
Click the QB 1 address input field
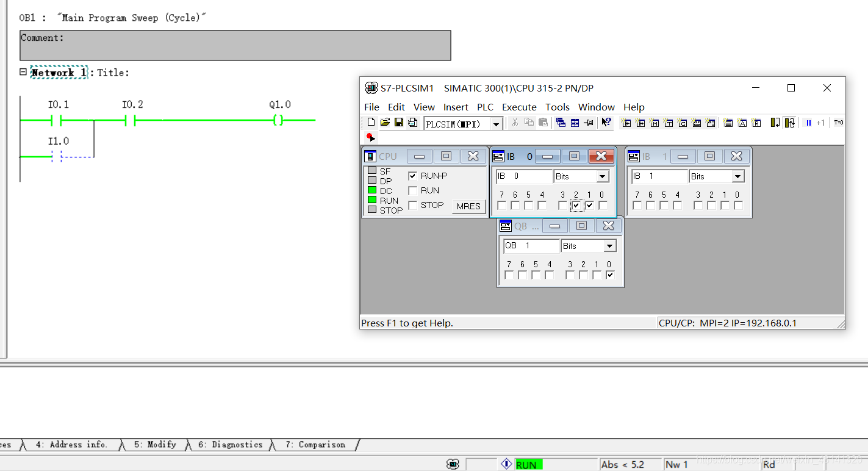(531, 246)
